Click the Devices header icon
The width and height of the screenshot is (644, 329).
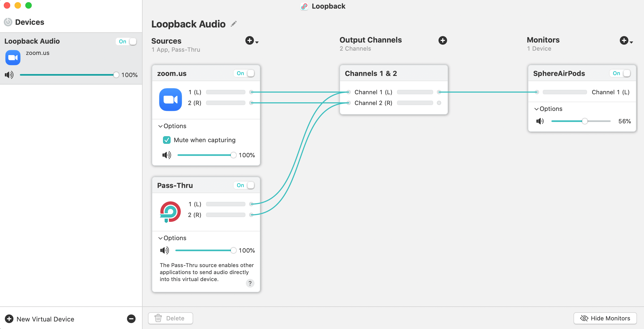click(x=8, y=22)
